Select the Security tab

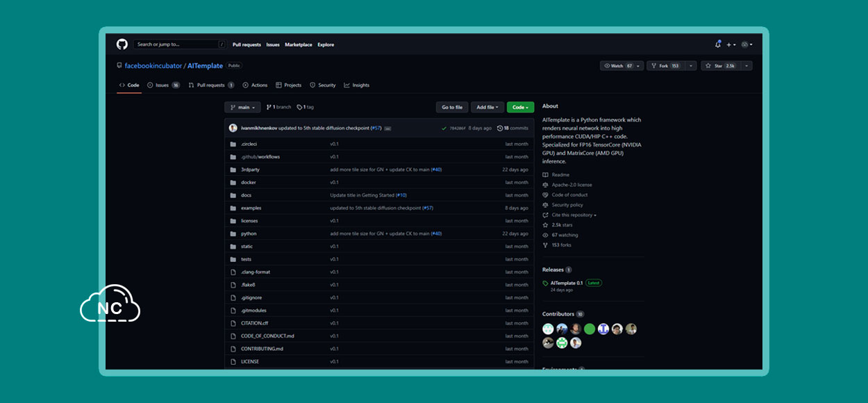coord(322,85)
